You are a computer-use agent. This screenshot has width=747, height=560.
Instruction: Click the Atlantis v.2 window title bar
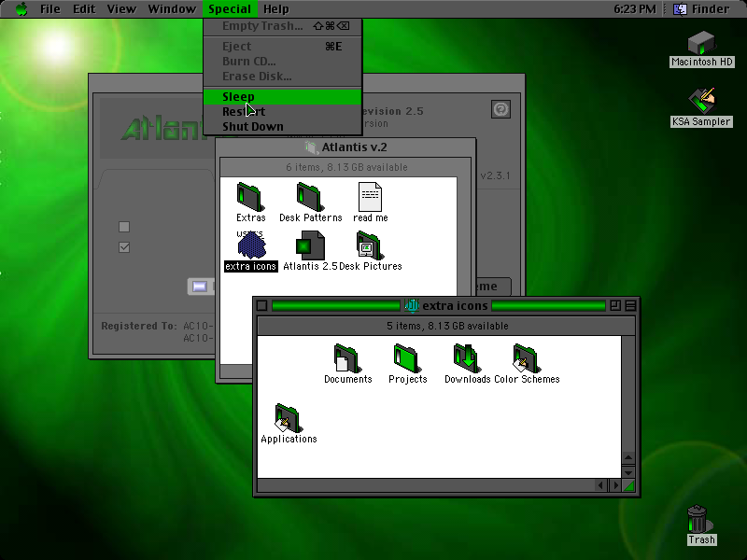pyautogui.click(x=345, y=147)
